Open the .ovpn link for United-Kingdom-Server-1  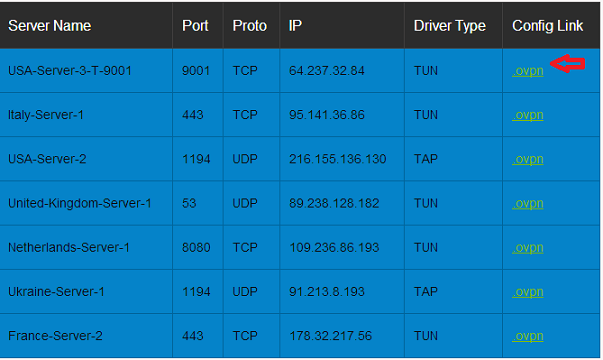528,203
